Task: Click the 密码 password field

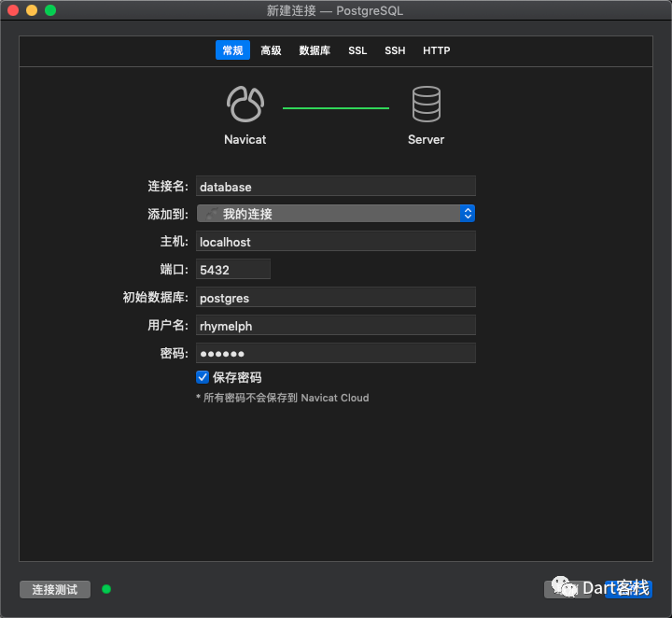Action: tap(336, 353)
